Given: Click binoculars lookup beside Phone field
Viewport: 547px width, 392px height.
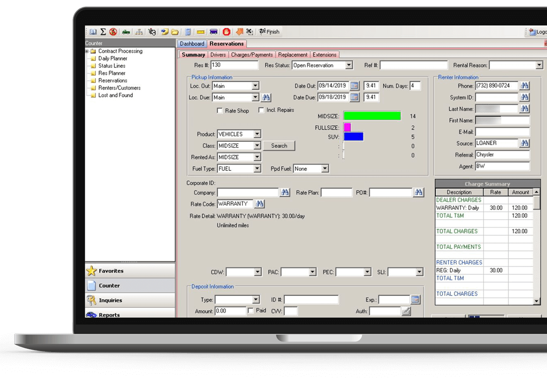Looking at the screenshot, I should (524, 85).
